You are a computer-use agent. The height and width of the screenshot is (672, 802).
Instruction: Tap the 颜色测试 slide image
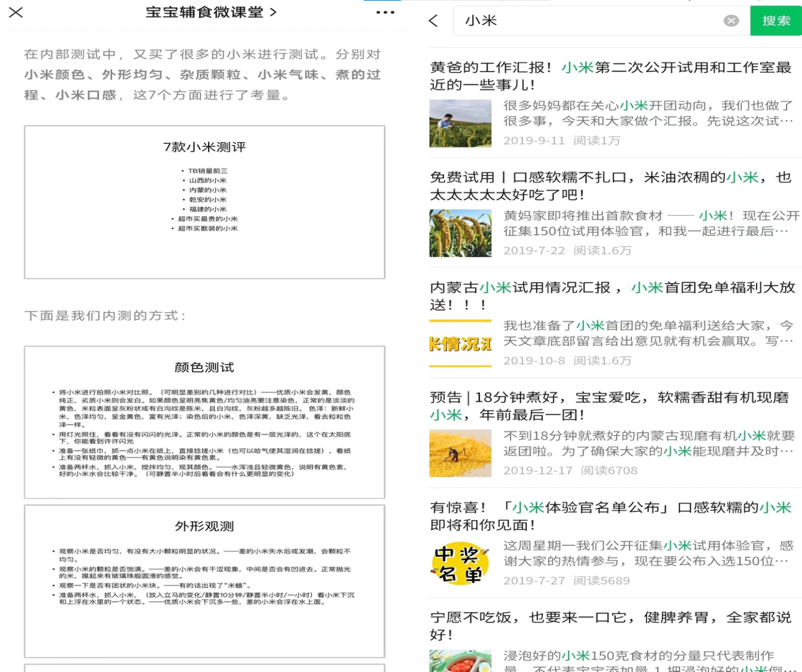click(x=205, y=422)
